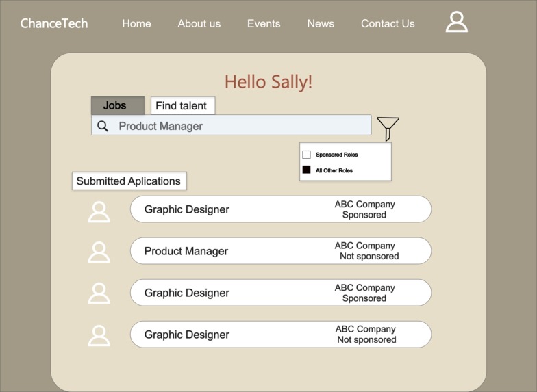This screenshot has width=537, height=392.
Task: Click avatar icon beside first Graphic Designer row
Action: (x=99, y=212)
